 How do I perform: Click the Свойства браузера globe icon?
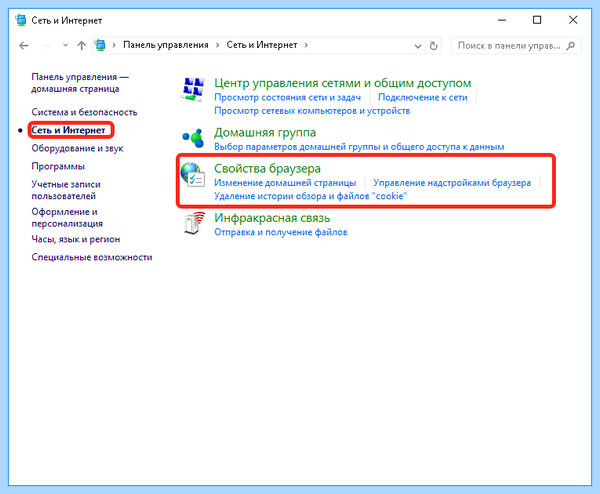tap(193, 174)
